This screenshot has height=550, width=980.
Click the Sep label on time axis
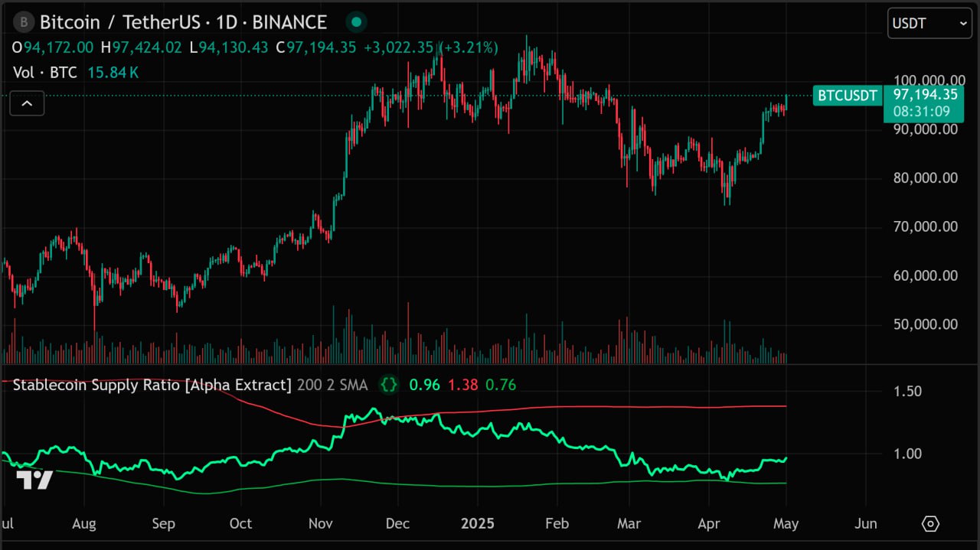163,524
